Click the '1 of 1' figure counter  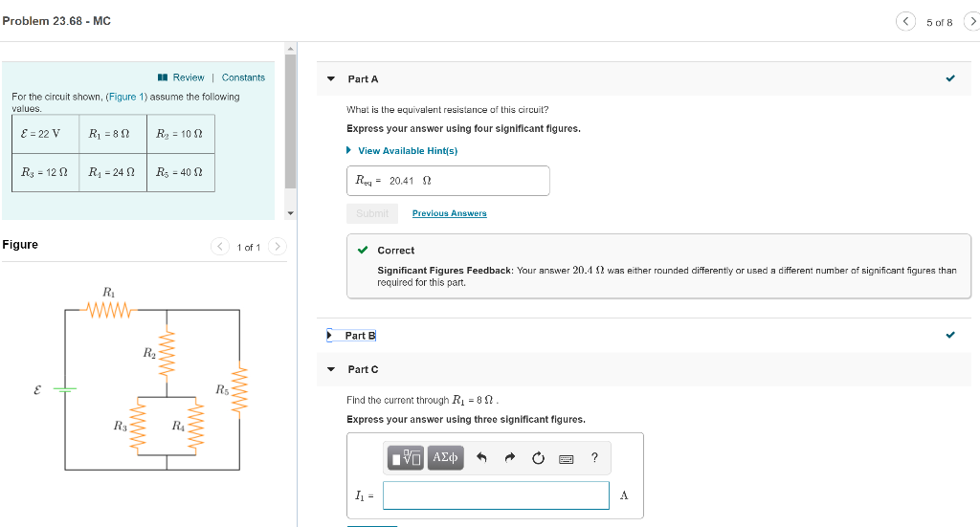[249, 248]
